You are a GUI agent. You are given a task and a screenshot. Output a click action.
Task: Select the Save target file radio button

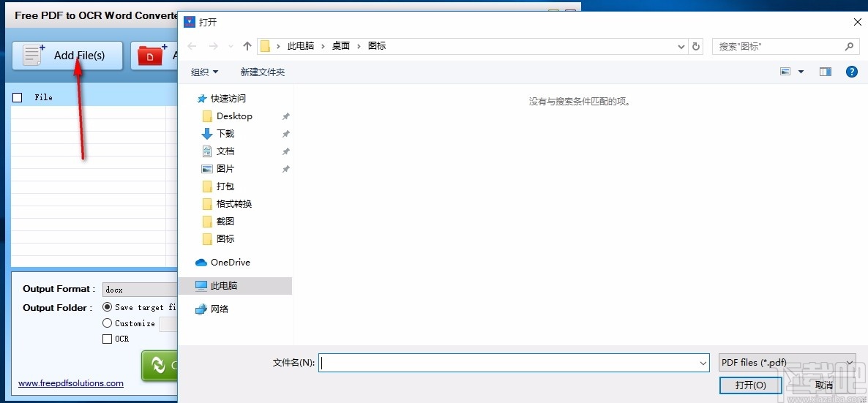(x=108, y=306)
